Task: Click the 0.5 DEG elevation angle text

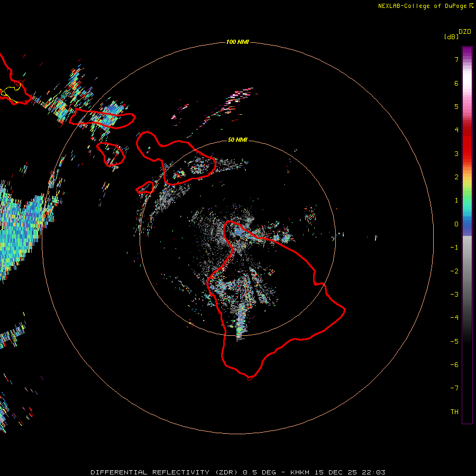Action: pyautogui.click(x=260, y=472)
